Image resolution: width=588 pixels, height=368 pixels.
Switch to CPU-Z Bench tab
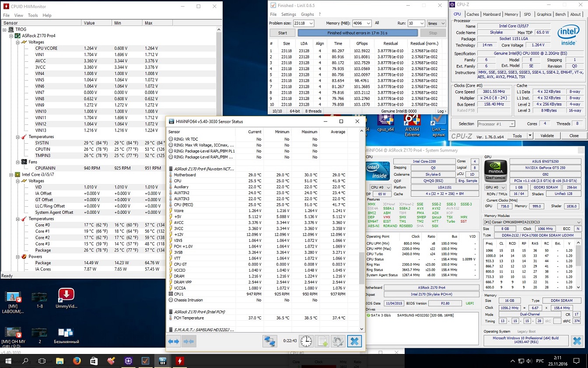560,14
